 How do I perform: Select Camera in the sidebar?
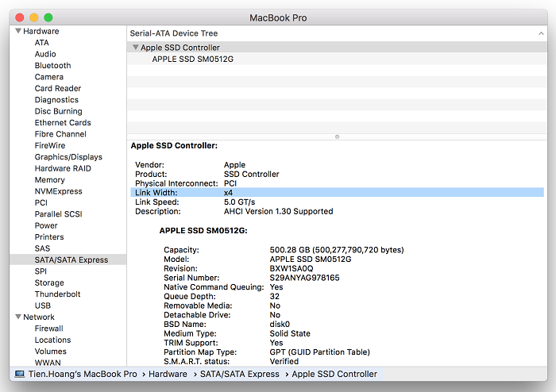pos(49,77)
